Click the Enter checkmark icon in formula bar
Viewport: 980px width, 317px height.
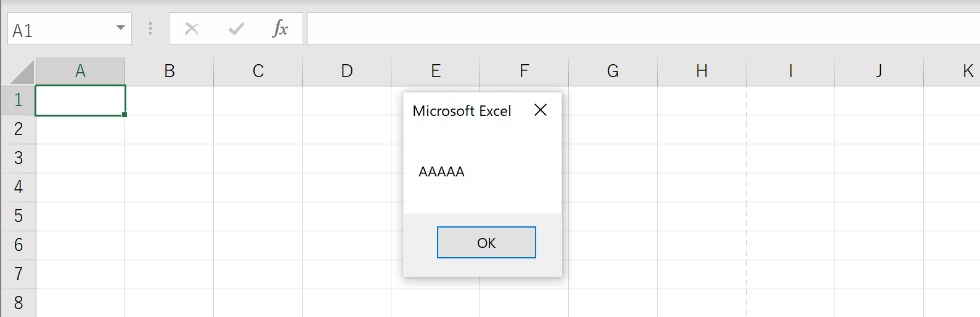coord(236,28)
